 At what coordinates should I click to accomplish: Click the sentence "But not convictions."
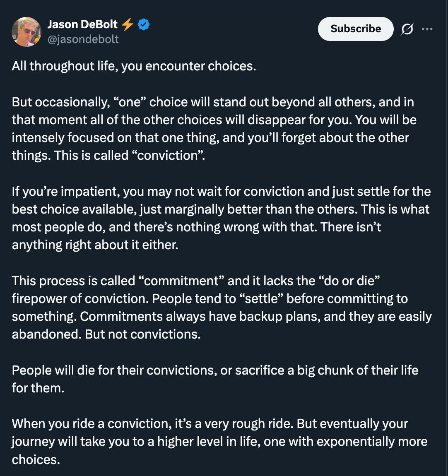coord(143,334)
